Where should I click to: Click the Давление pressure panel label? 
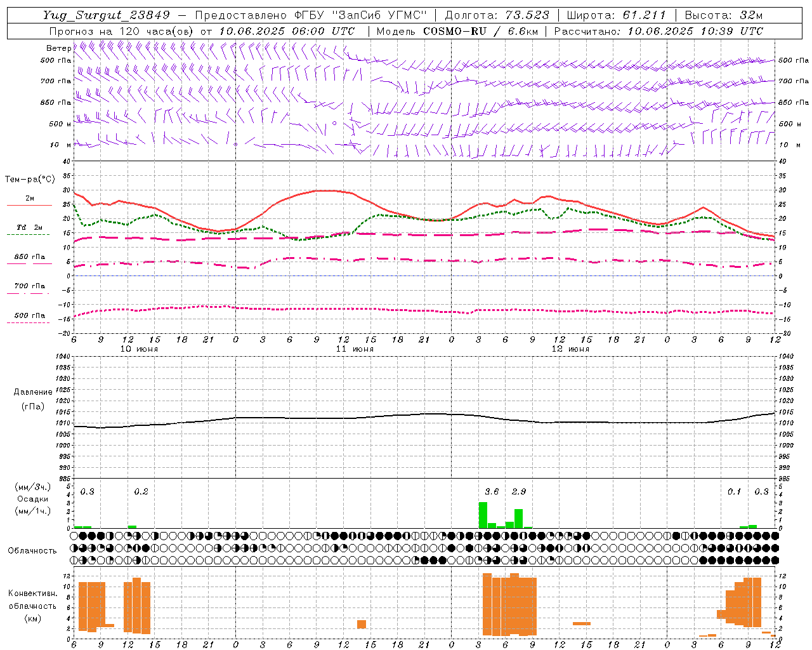[x=33, y=392]
